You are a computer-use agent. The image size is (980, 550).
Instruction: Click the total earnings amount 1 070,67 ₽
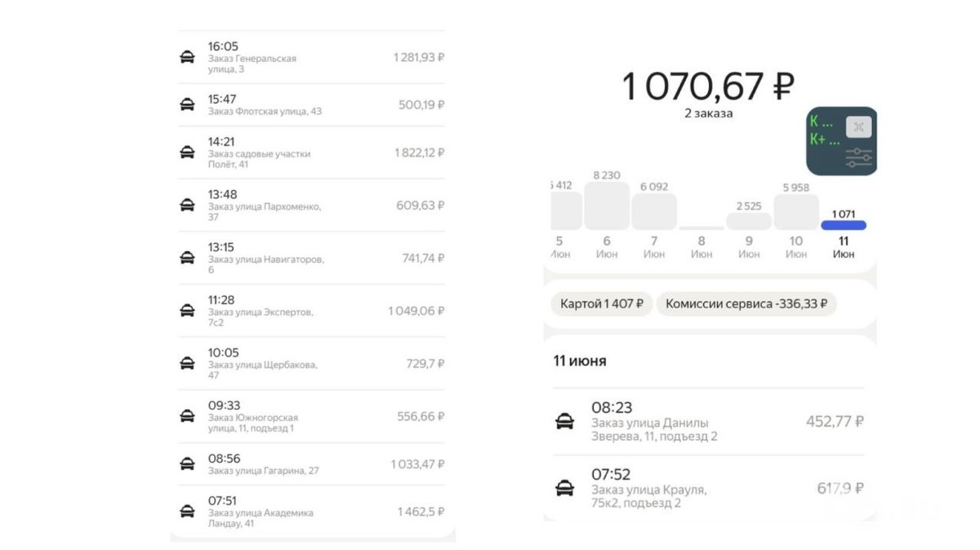click(x=707, y=84)
